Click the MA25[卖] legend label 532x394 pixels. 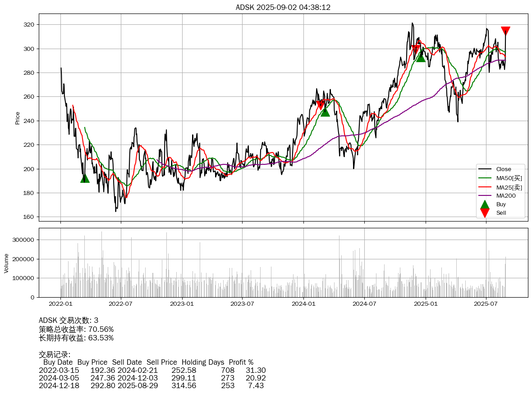509,187
